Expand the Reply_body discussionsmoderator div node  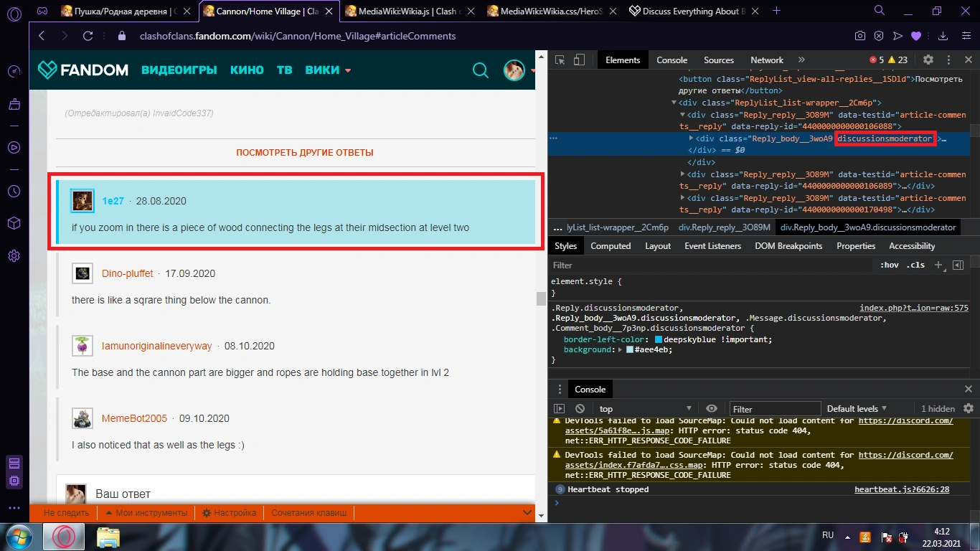(691, 138)
